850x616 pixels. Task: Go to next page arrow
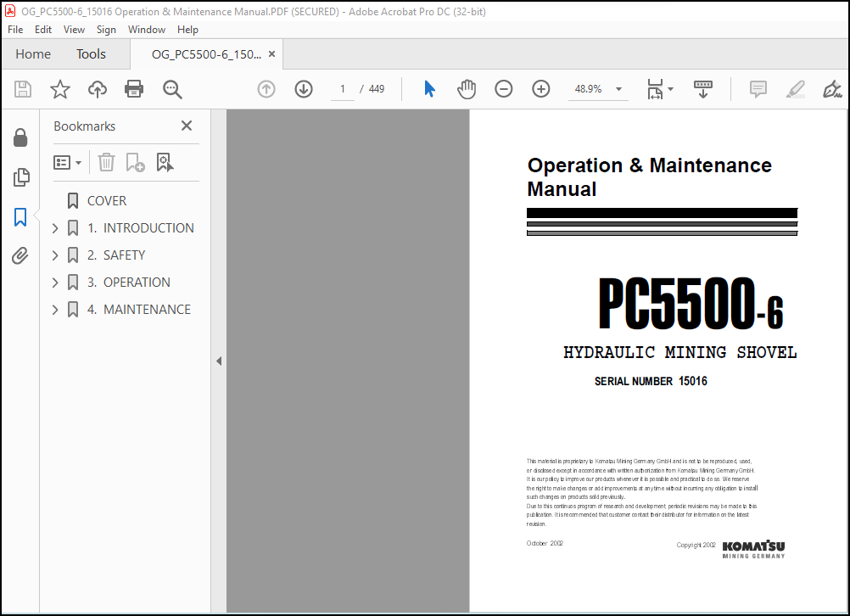pyautogui.click(x=304, y=89)
